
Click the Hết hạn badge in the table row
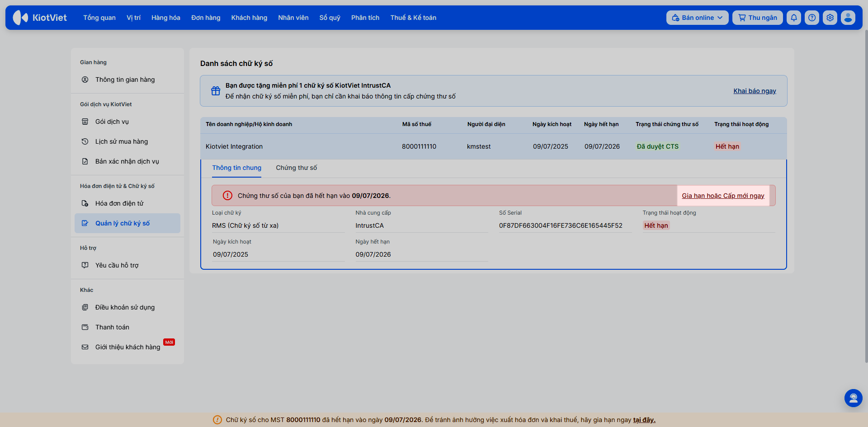pyautogui.click(x=727, y=146)
